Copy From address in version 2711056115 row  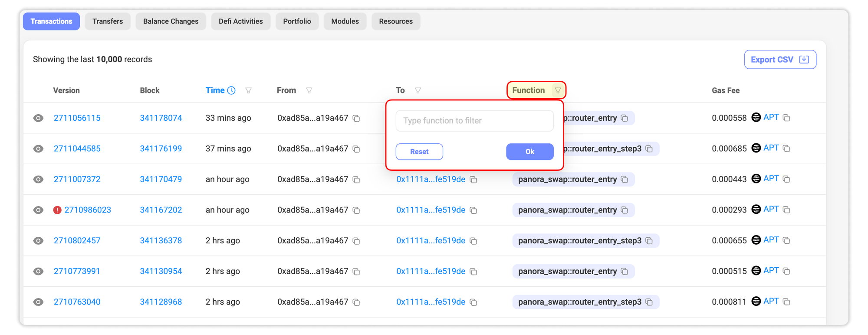click(356, 118)
